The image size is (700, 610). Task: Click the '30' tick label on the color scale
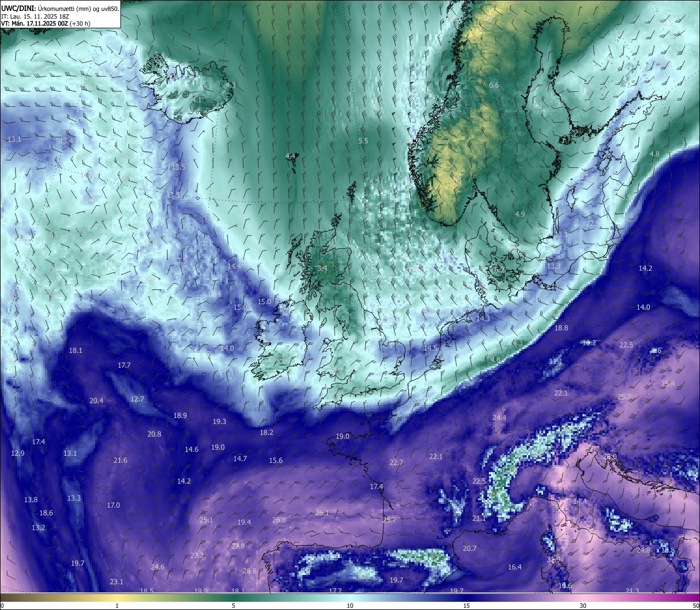(583, 606)
